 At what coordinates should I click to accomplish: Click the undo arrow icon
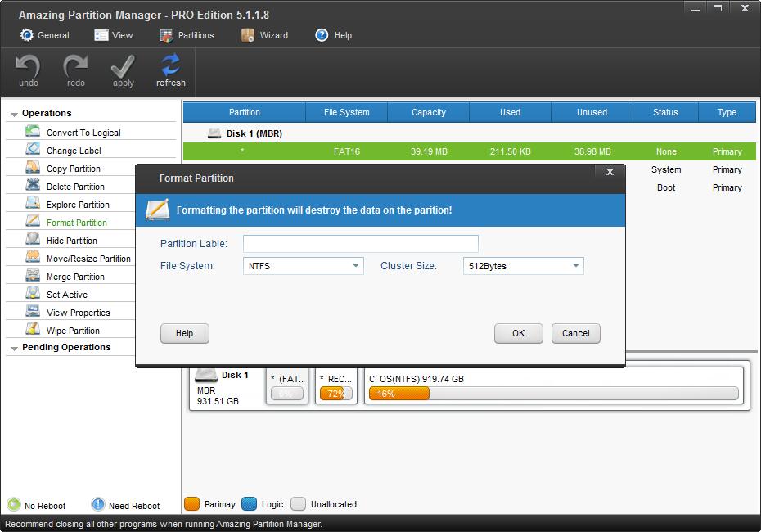pyautogui.click(x=28, y=66)
